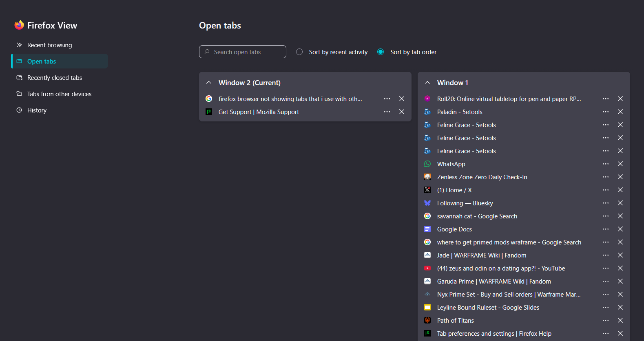
Task: Switch to Zenless Zone Zero Daily Check-In tab
Action: [482, 177]
